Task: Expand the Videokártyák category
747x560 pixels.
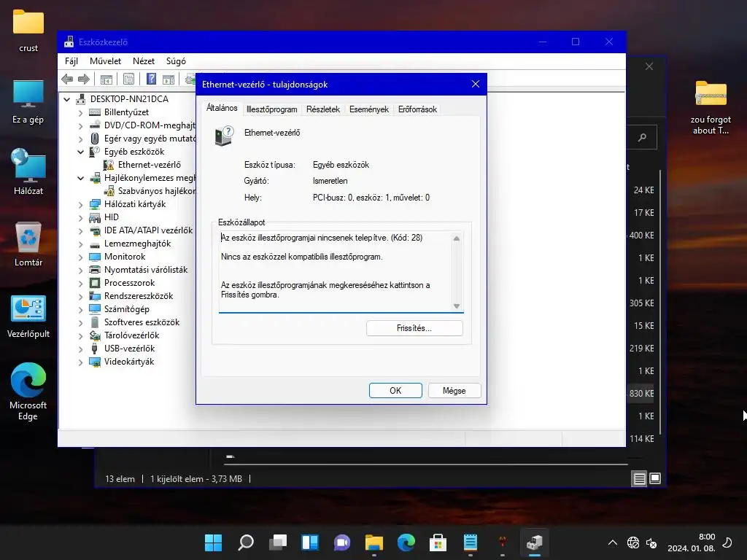Action: point(80,362)
